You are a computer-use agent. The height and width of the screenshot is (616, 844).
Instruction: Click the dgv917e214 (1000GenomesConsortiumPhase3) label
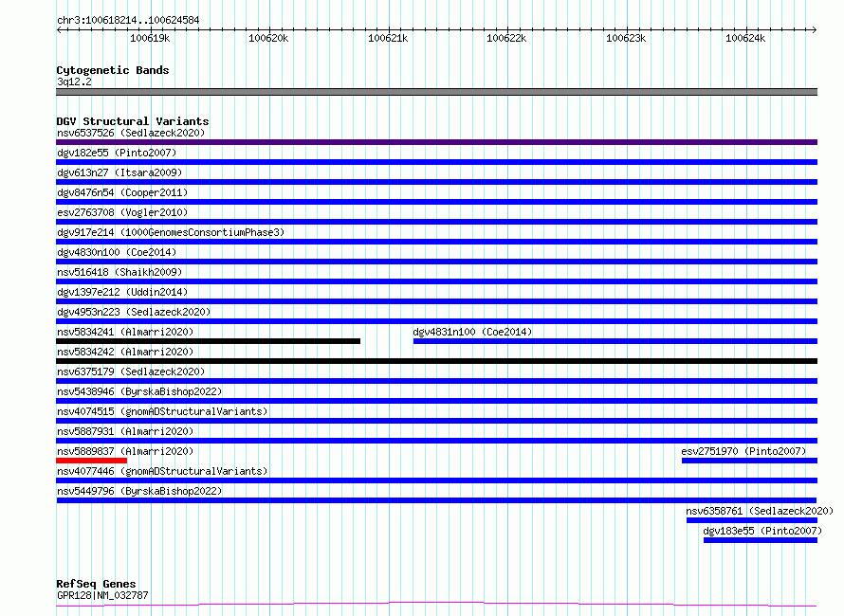pyautogui.click(x=171, y=232)
